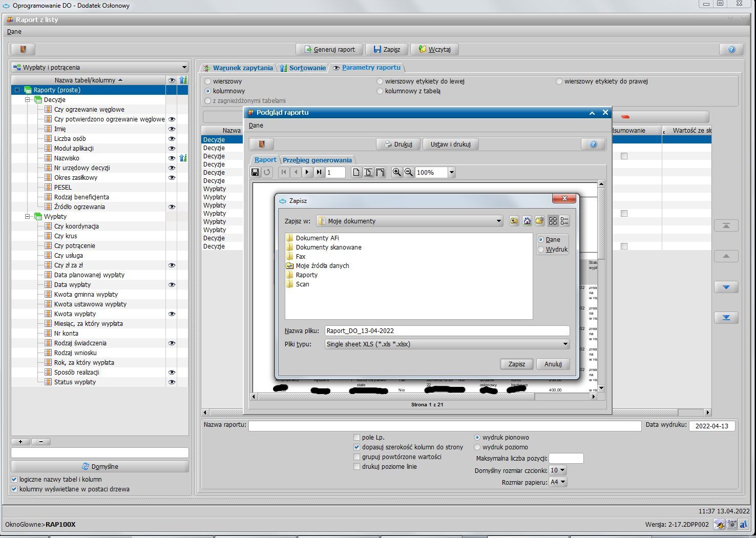The width and height of the screenshot is (756, 538).
Task: Select the Raport tab in preview
Action: (265, 160)
